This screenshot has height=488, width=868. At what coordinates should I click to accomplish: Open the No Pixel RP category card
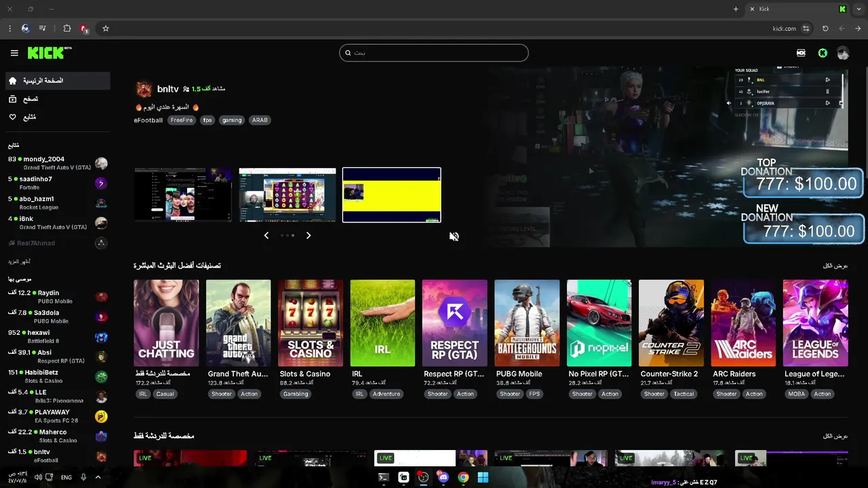599,323
